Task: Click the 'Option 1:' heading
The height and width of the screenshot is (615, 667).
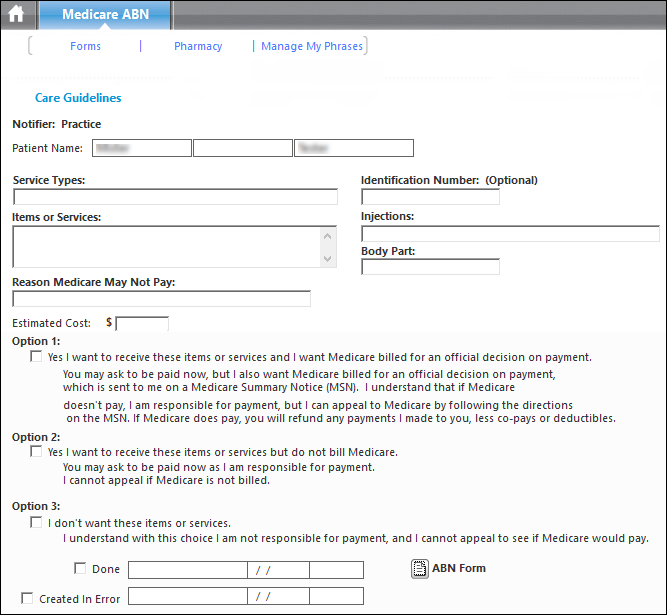Action: [36, 341]
